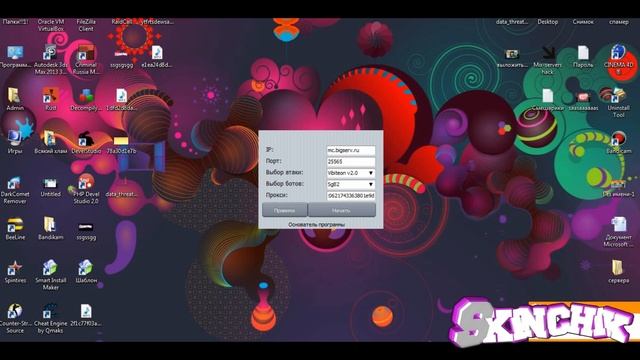Click the Порт input field with 25565
Screen dimensions: 640x360
pos(351,162)
